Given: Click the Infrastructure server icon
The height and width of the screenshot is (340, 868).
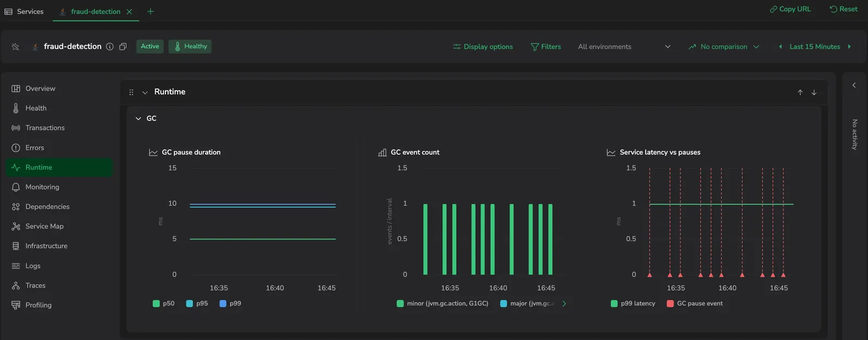Looking at the screenshot, I should click(16, 246).
